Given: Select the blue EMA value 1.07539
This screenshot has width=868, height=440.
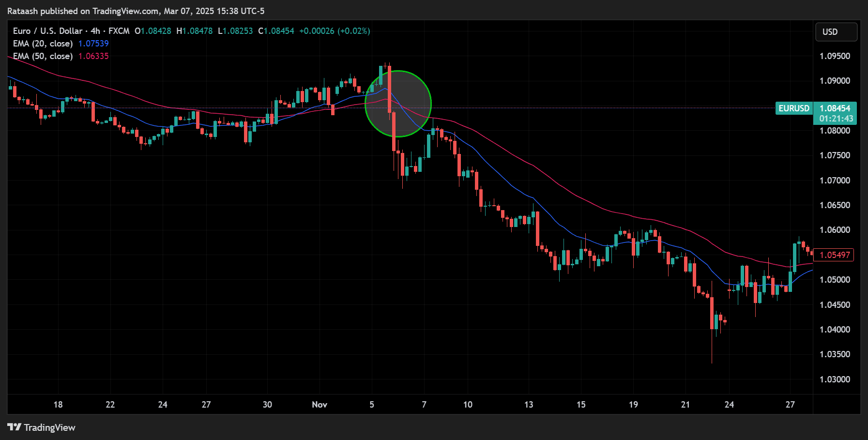Looking at the screenshot, I should pyautogui.click(x=94, y=43).
